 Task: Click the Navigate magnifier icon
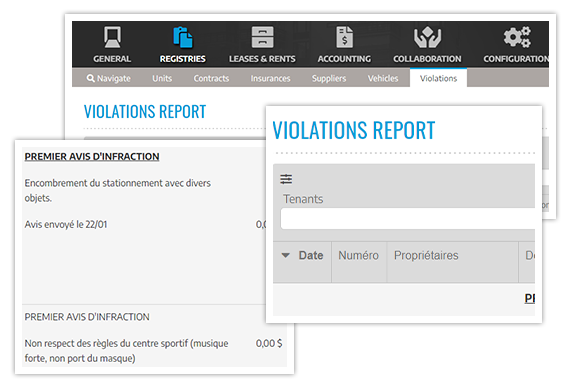click(91, 78)
